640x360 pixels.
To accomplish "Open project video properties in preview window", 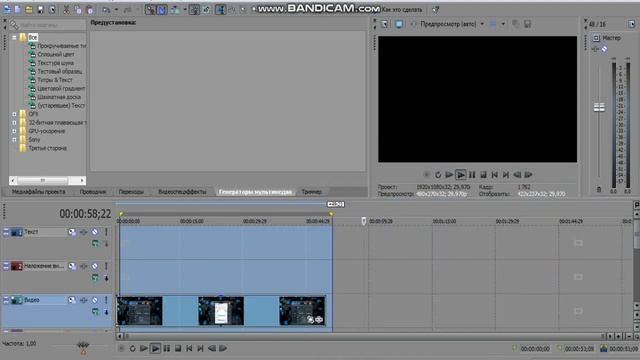I will 384,24.
